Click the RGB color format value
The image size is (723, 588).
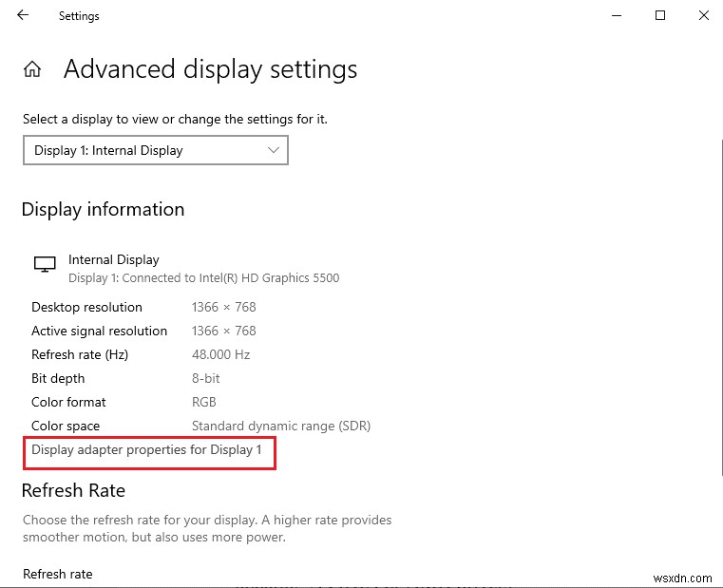[x=204, y=402]
